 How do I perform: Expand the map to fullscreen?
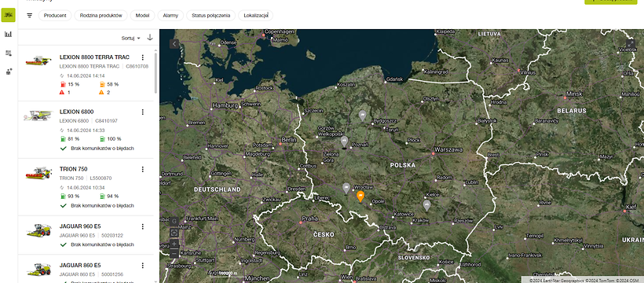(631, 44)
